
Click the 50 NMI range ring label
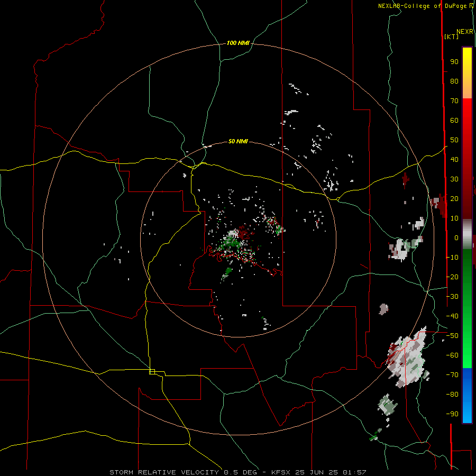click(x=238, y=141)
